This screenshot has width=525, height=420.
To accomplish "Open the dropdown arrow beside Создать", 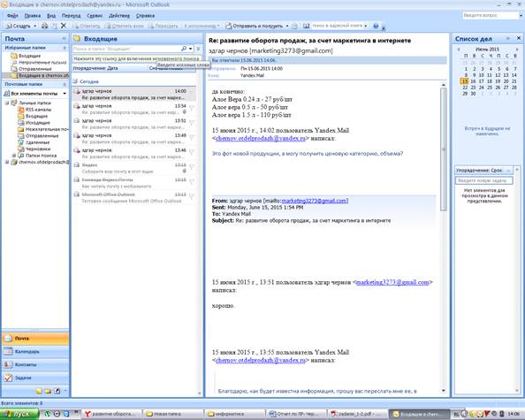I will coord(34,26).
